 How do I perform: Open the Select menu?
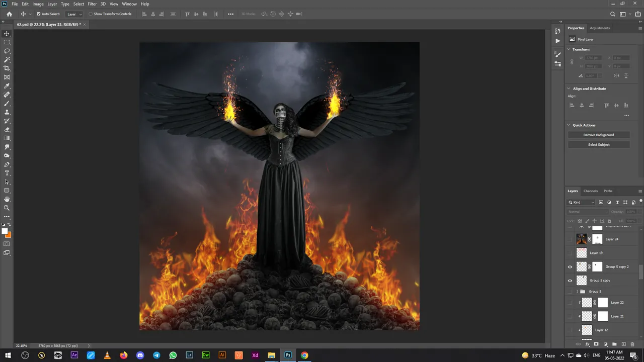78,4
